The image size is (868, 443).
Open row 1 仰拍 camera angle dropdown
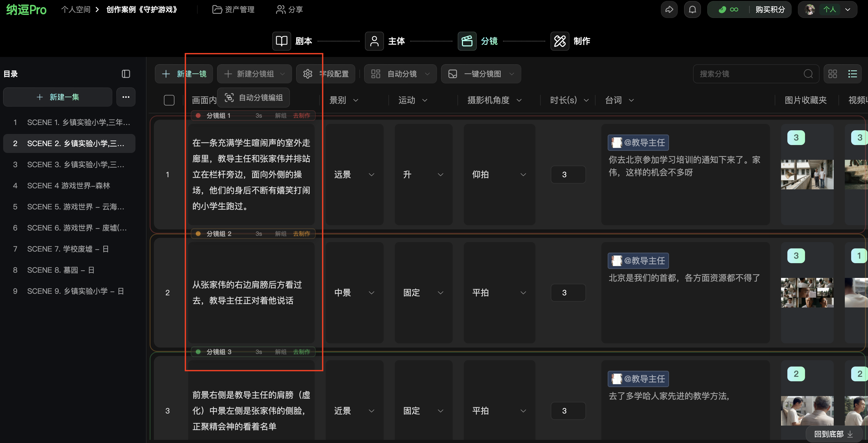(499, 175)
